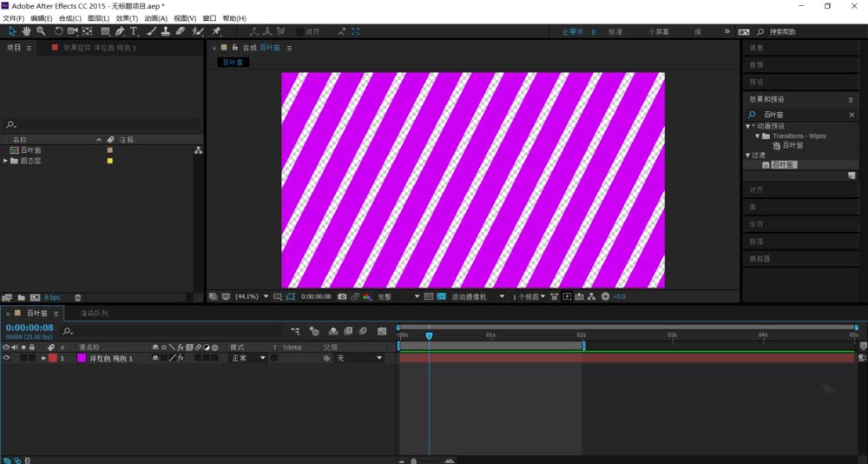Select the Puppet Pin tool
This screenshot has width=868, height=464.
(216, 31)
